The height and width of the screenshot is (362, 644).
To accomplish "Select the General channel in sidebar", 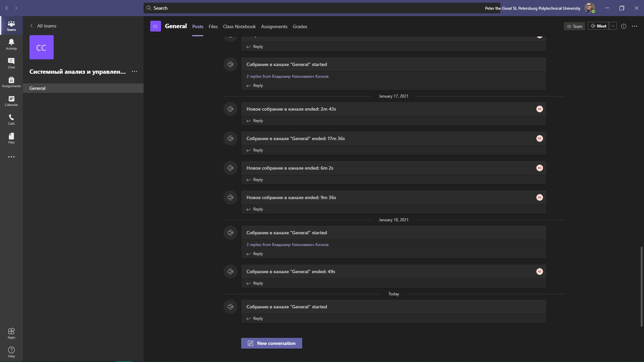I will coord(83,88).
